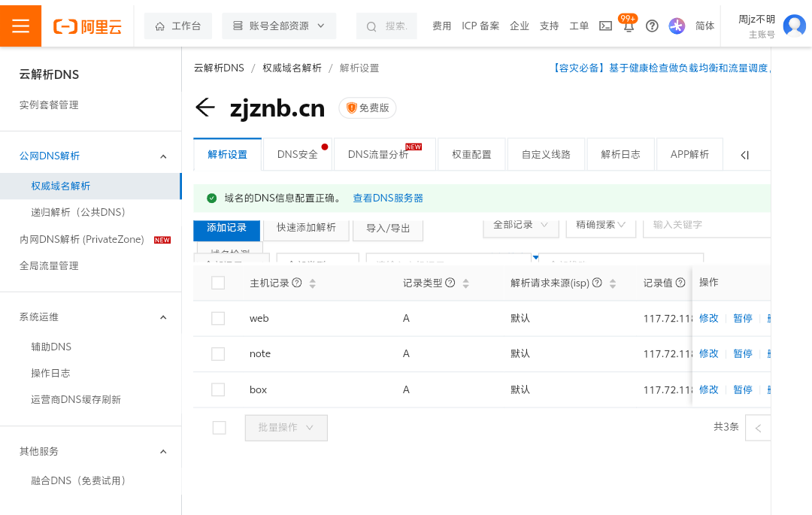Image resolution: width=812 pixels, height=515 pixels.
Task: Click the help question mark icon
Action: click(x=652, y=26)
